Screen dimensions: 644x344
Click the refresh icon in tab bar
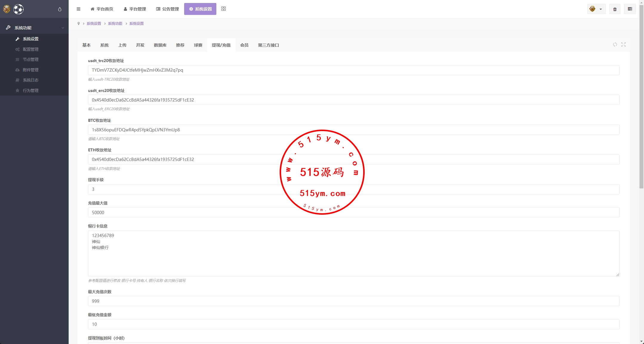615,44
